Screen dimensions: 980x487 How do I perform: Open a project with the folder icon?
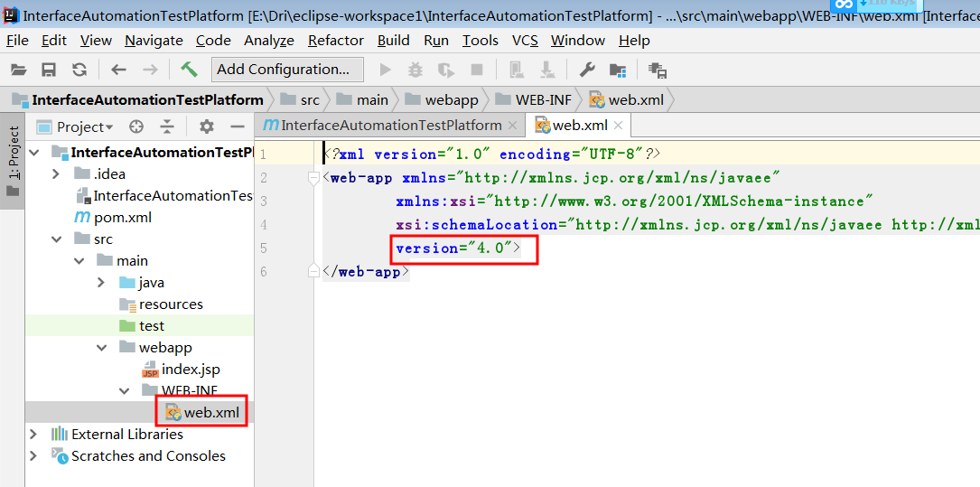coord(19,70)
